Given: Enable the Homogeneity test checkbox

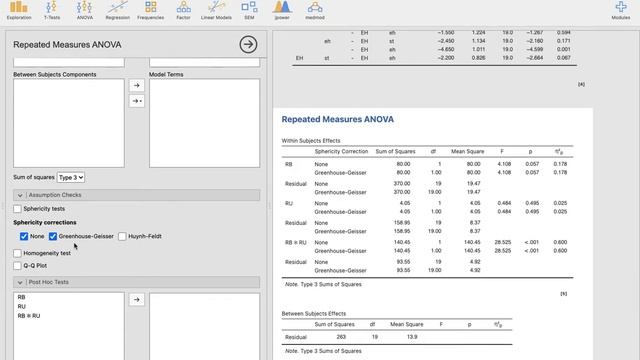Looking at the screenshot, I should click(17, 253).
